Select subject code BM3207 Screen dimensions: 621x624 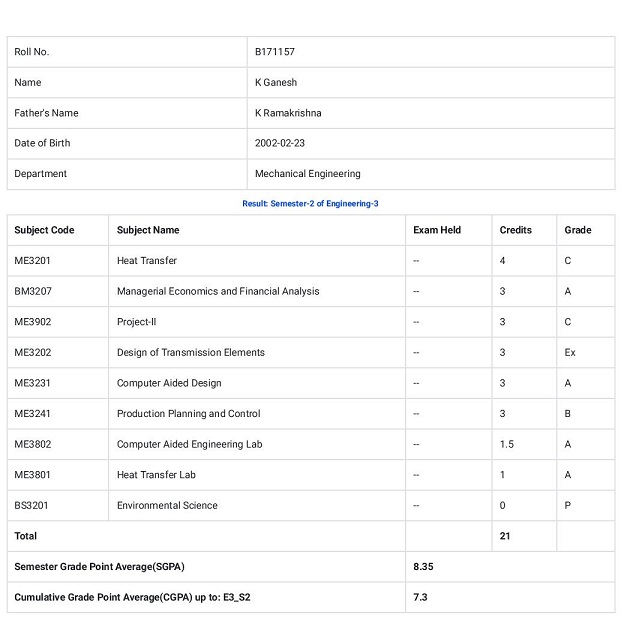click(33, 291)
